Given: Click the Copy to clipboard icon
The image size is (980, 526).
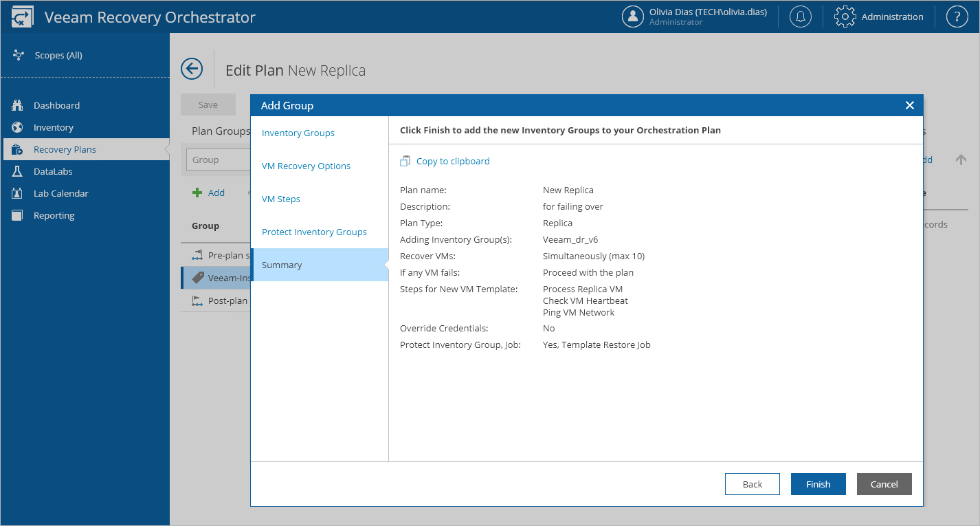Looking at the screenshot, I should [x=405, y=160].
